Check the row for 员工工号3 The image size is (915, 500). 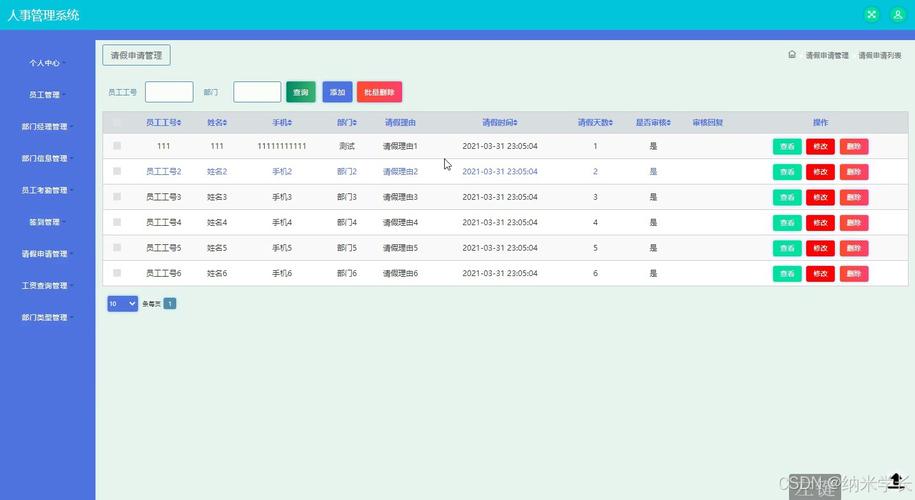[117, 197]
